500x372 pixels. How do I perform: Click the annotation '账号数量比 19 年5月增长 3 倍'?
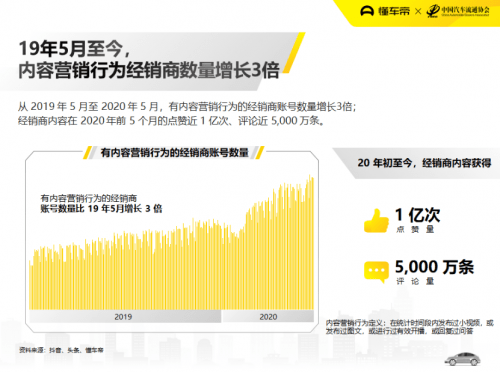pos(101,209)
